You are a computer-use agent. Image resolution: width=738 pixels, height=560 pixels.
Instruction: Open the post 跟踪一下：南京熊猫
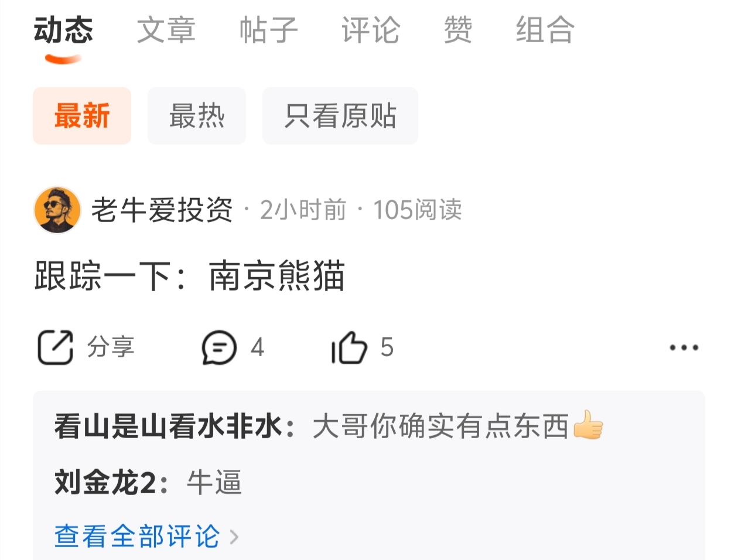click(x=190, y=276)
